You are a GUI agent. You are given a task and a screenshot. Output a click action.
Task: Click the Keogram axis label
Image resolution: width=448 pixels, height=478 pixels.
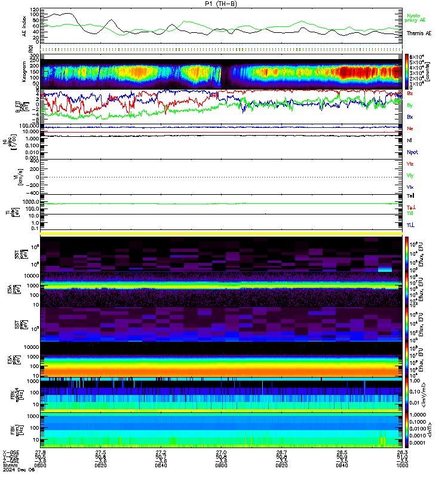coord(24,71)
